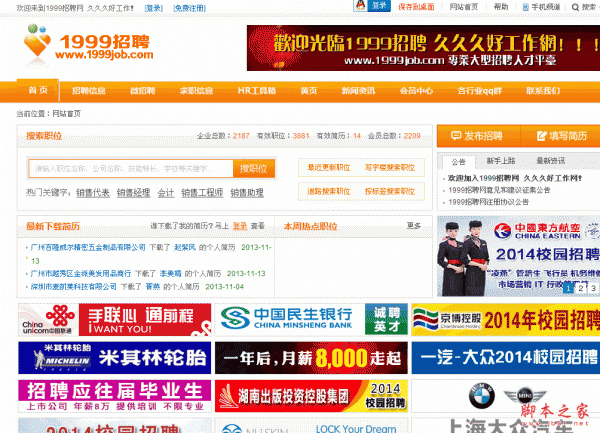Image resolution: width=600 pixels, height=433 pixels.
Task: Open the 各行业qq群 navigation item
Action: (479, 91)
